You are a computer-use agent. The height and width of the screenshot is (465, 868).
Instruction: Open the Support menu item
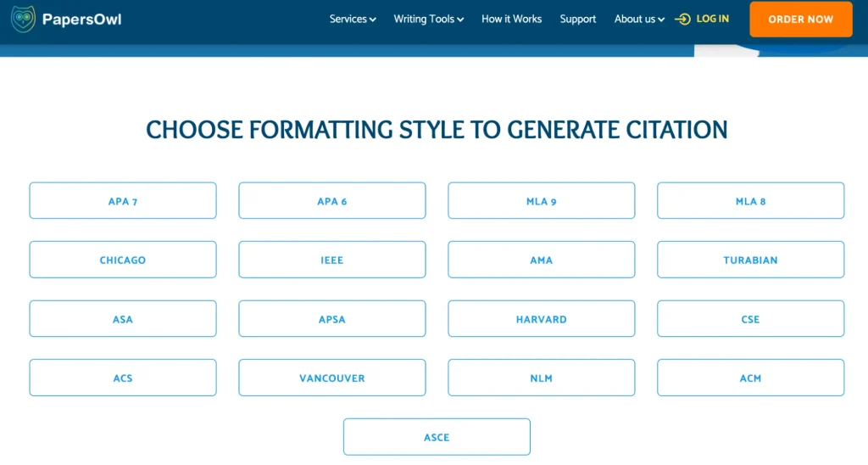pos(578,19)
